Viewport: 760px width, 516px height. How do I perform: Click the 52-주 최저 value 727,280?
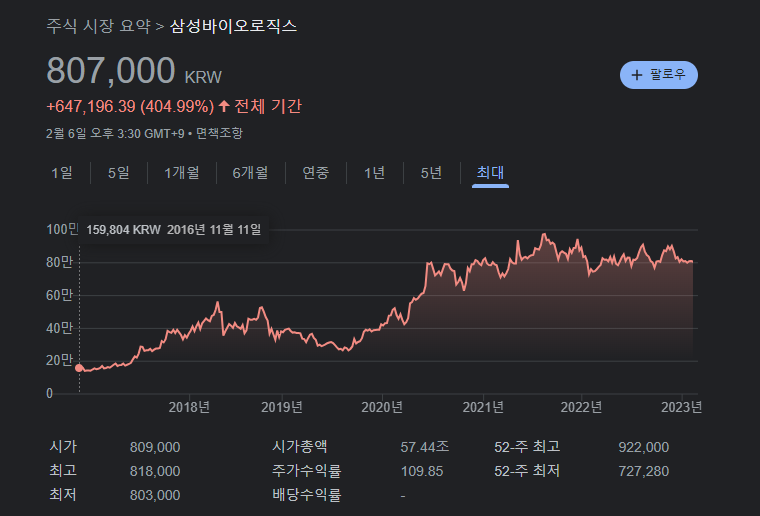[644, 471]
